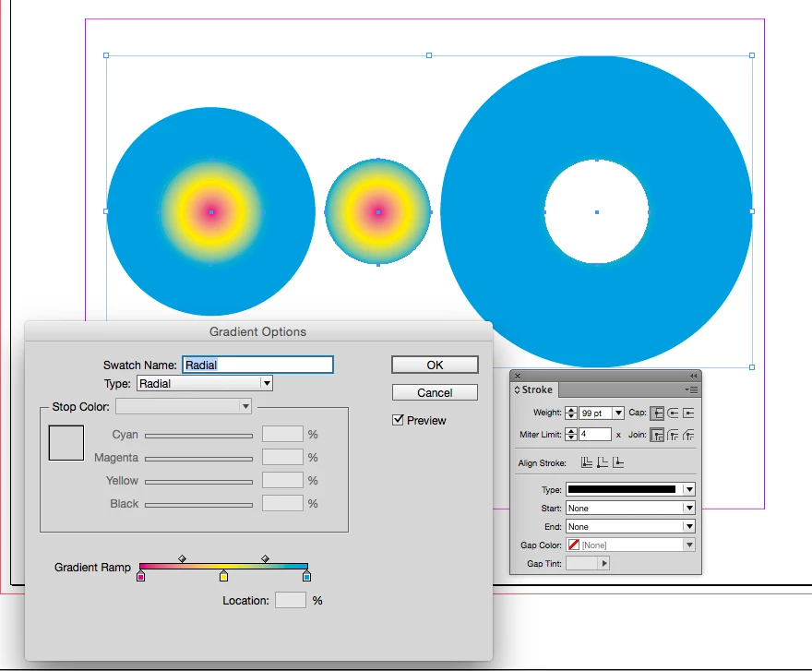Select the Round Join icon
812x671 pixels.
tap(673, 436)
